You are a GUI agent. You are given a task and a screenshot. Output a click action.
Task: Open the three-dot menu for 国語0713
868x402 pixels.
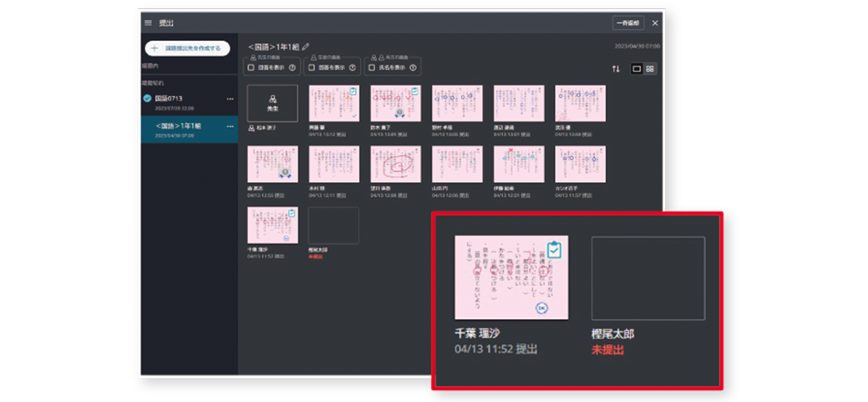(231, 99)
